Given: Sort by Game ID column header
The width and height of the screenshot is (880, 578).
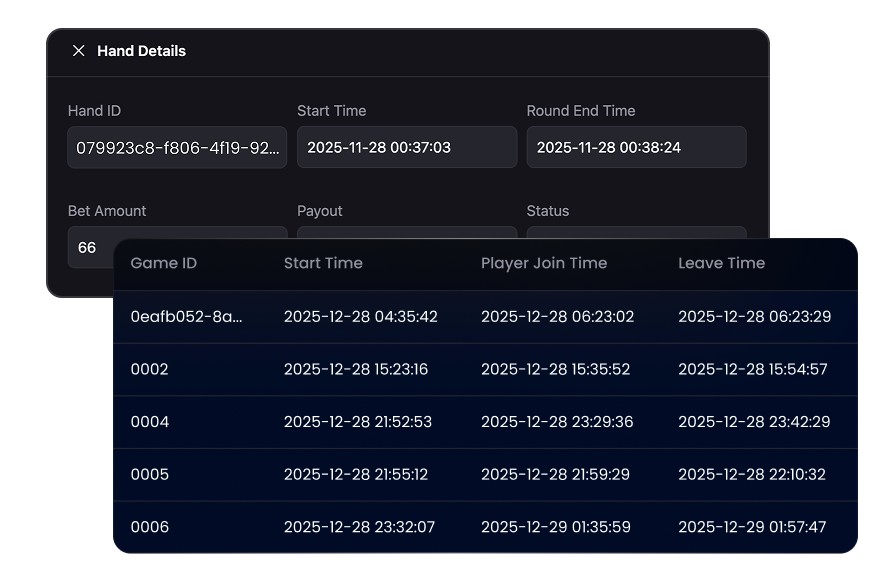Looking at the screenshot, I should [x=164, y=263].
